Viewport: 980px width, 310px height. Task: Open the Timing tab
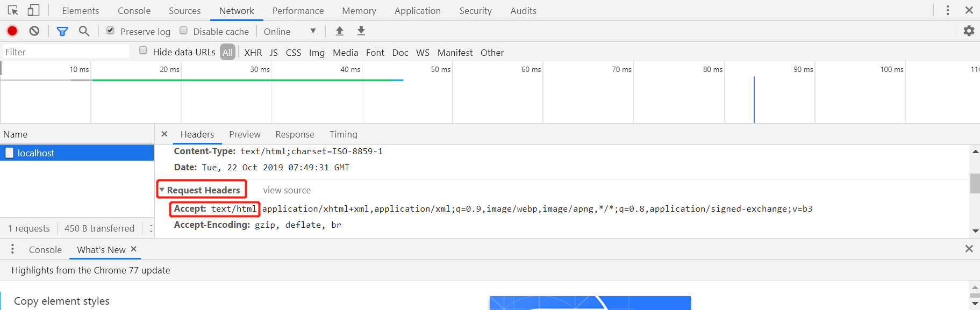[343, 134]
